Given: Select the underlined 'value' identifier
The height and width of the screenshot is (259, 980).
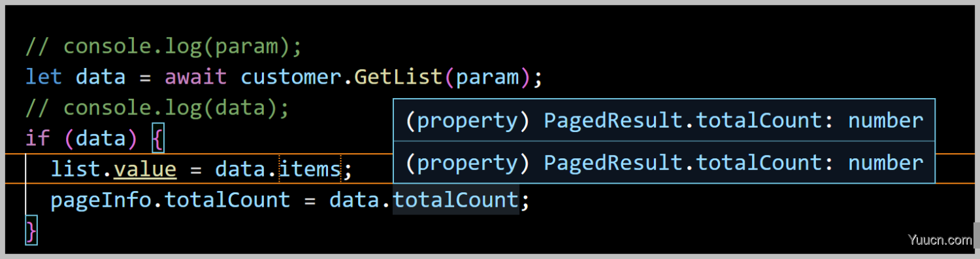Looking at the screenshot, I should [x=145, y=170].
